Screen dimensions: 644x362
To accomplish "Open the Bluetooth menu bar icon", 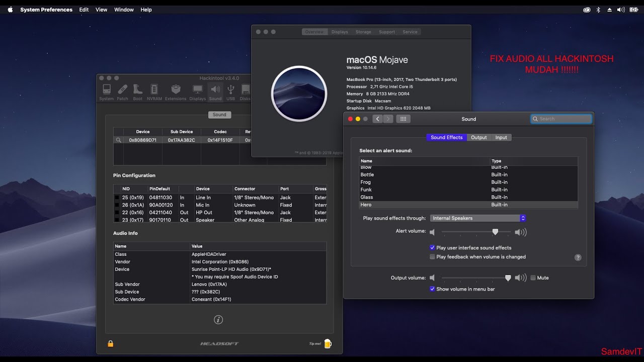I will coord(599,10).
